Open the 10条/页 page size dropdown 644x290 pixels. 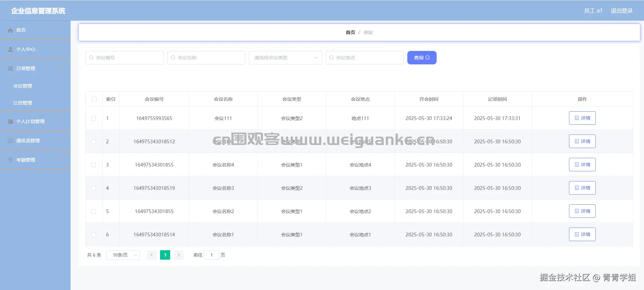(x=123, y=255)
